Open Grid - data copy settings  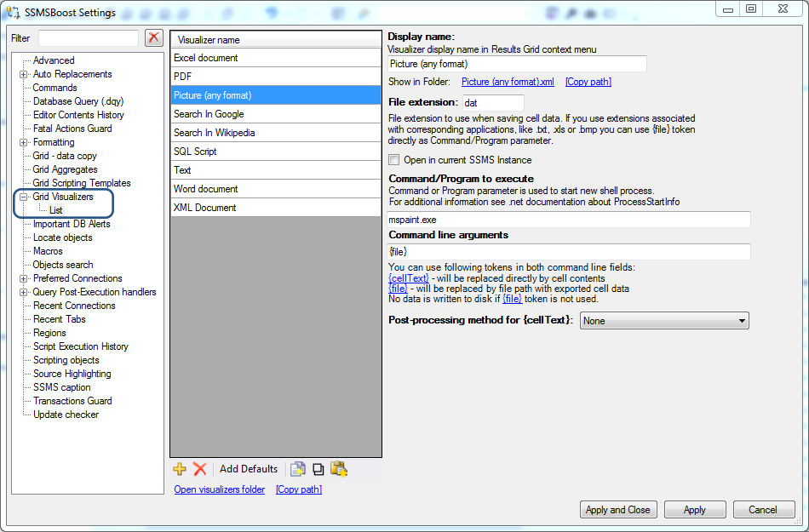(x=65, y=156)
